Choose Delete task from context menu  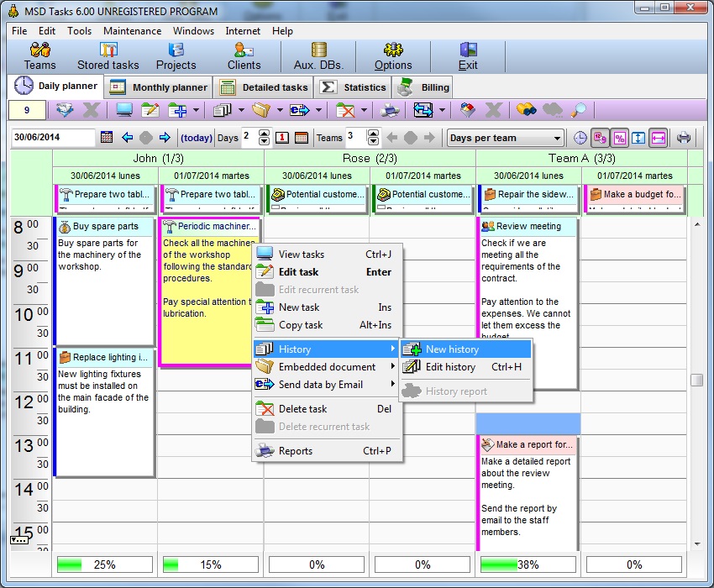(302, 409)
